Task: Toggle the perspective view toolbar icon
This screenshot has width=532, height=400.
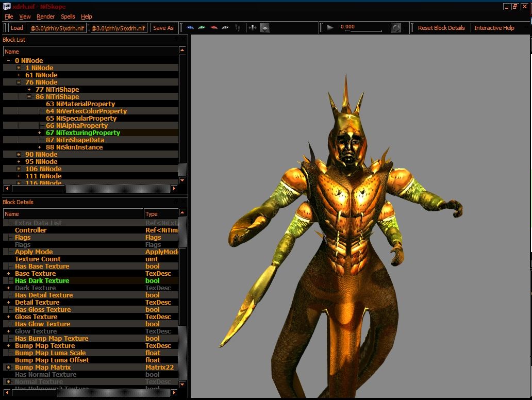Action: [264, 28]
